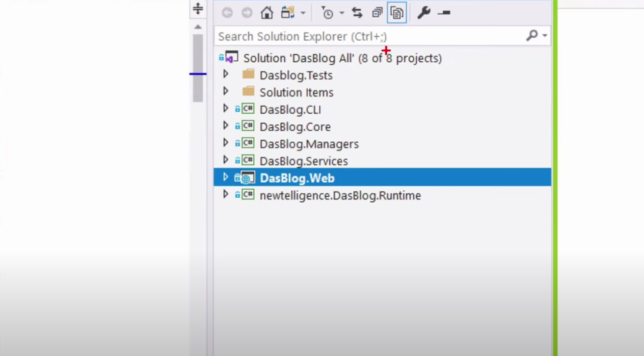Click the scrollbar up arrow
The image size is (644, 356).
click(x=198, y=27)
